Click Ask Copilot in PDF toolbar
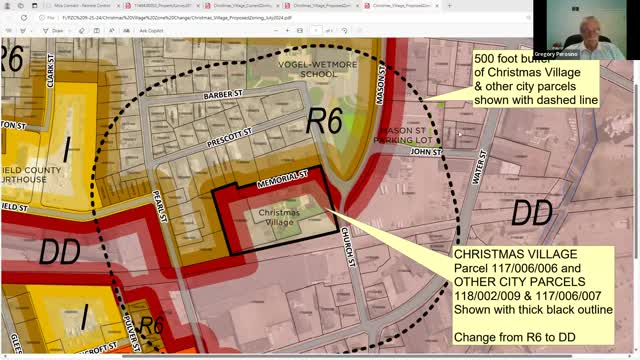The height and width of the screenshot is (360, 640). click(151, 31)
